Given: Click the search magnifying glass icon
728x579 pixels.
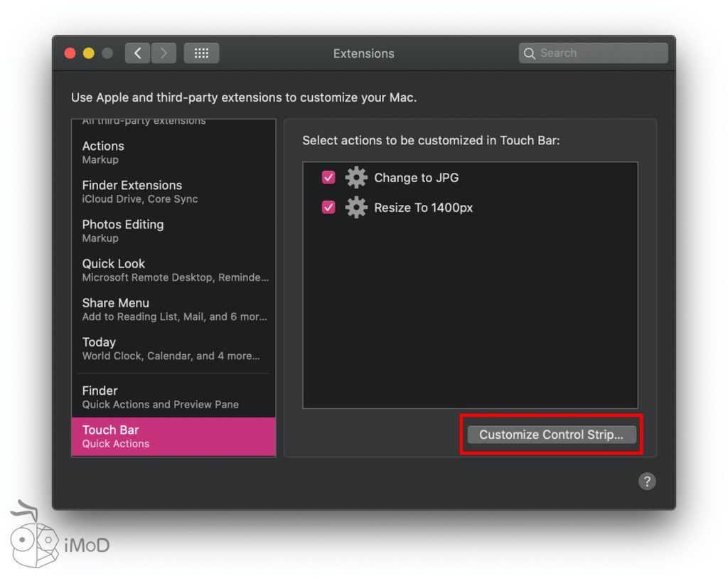Looking at the screenshot, I should click(529, 53).
